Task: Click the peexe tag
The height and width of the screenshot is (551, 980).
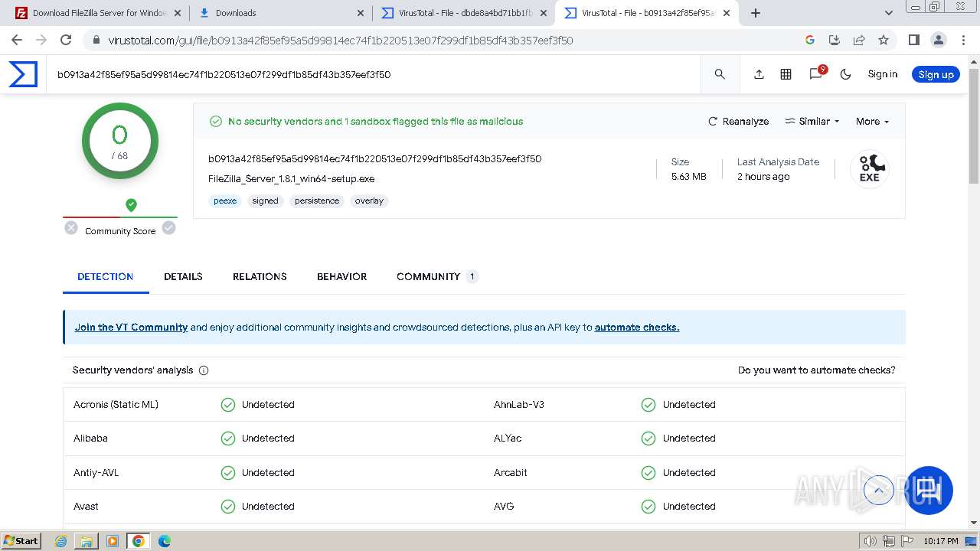Action: [x=225, y=201]
